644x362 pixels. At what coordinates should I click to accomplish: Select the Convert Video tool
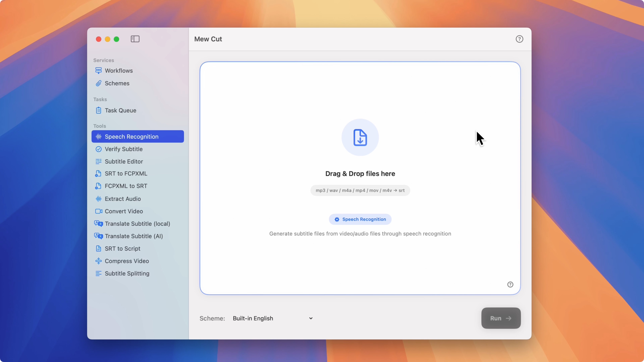(x=124, y=211)
